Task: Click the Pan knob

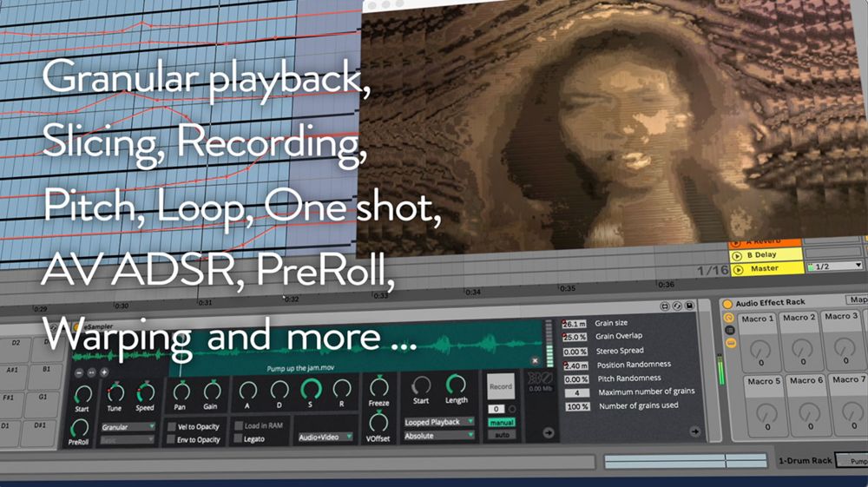Action: click(181, 392)
